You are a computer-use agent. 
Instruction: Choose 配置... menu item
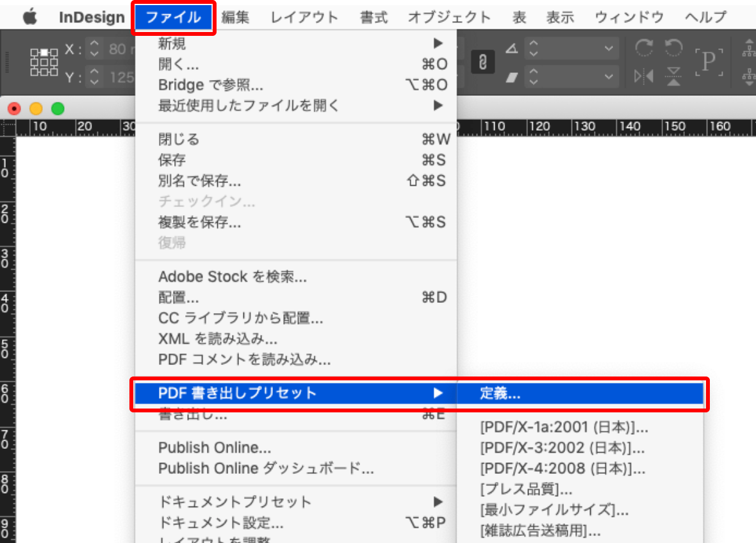pos(296,297)
